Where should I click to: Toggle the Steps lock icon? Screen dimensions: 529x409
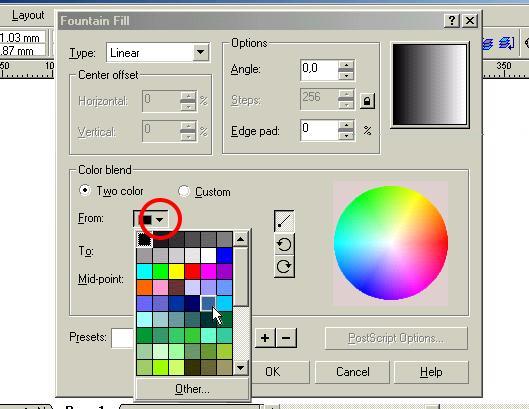click(x=367, y=101)
